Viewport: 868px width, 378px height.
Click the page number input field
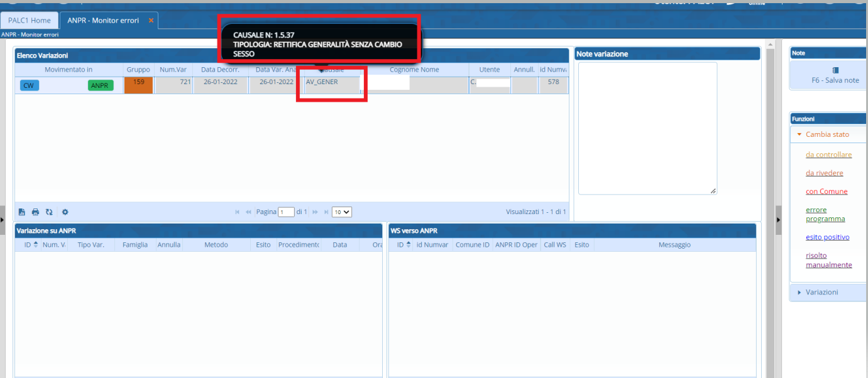coord(286,212)
